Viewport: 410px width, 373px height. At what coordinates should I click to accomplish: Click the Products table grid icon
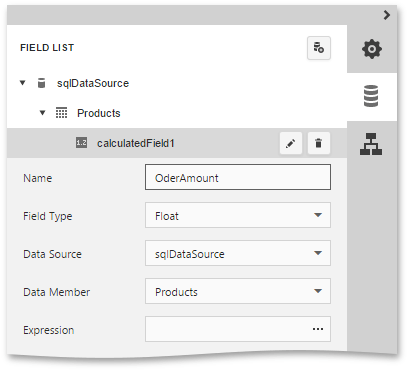click(x=61, y=113)
